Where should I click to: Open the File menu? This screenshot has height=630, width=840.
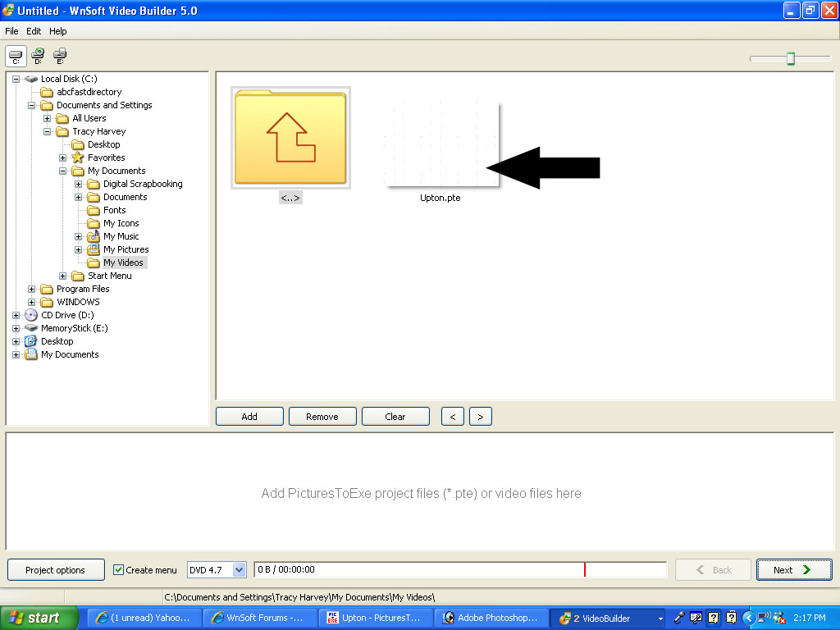pyautogui.click(x=11, y=31)
